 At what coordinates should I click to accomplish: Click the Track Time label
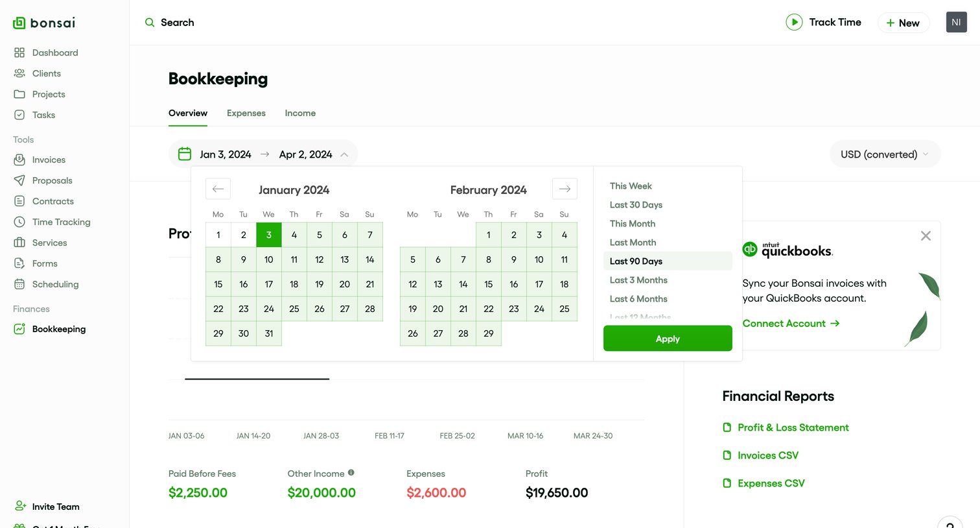coord(835,22)
